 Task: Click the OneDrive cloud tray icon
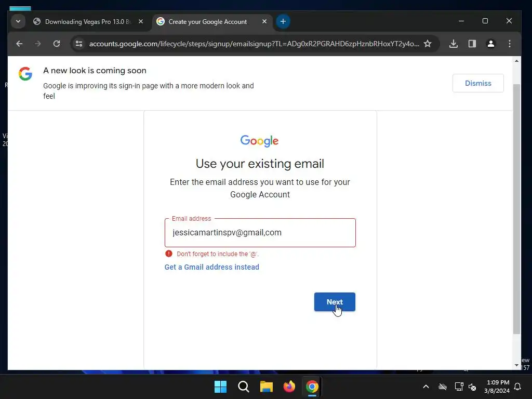point(443,387)
